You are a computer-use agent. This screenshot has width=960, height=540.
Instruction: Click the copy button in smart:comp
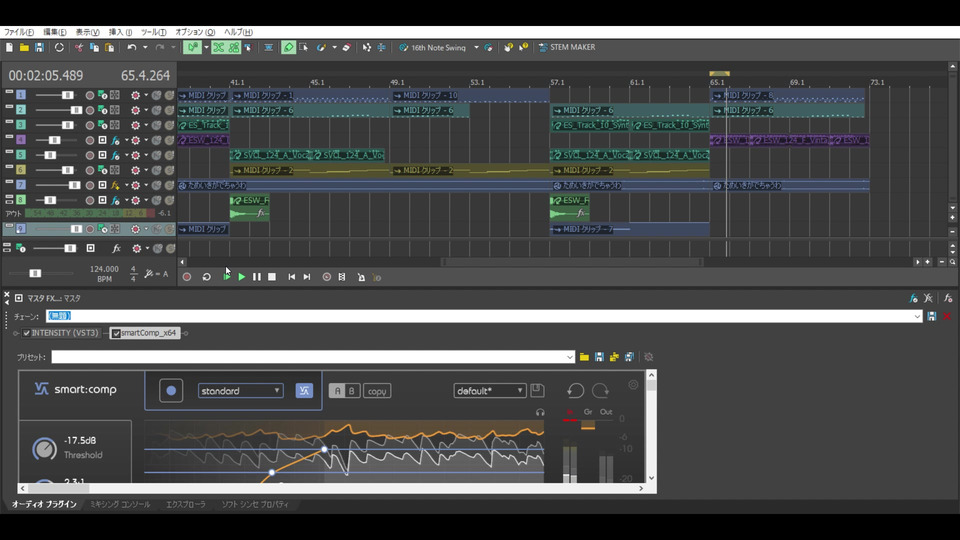377,391
